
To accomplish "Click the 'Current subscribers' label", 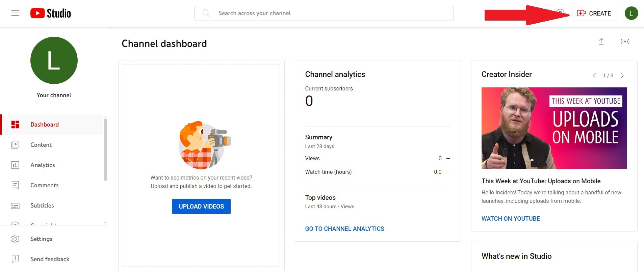I will tap(329, 88).
